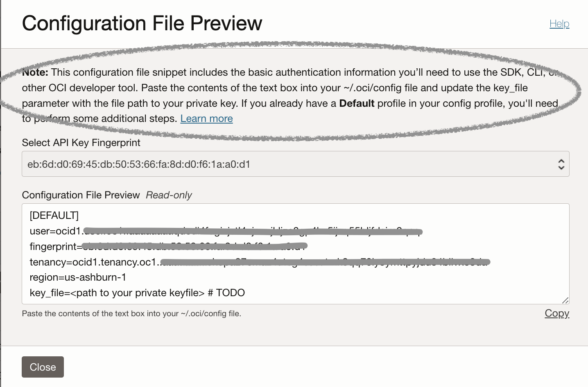Follow the Learn more link
The width and height of the screenshot is (588, 387).
tap(206, 119)
